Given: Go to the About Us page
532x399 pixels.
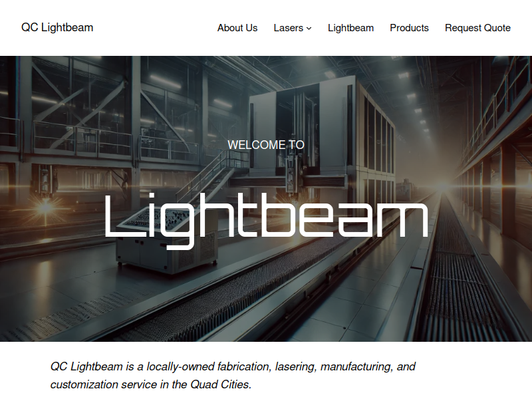Looking at the screenshot, I should tap(237, 28).
